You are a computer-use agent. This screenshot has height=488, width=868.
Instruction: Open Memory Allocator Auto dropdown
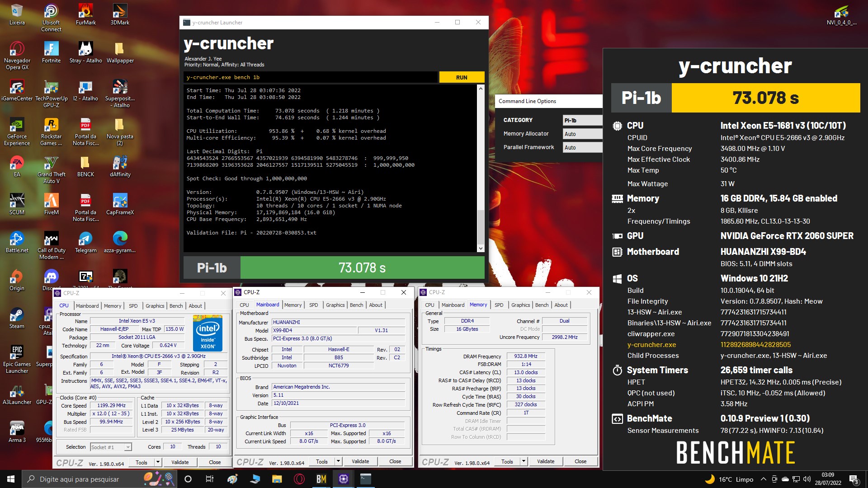(582, 134)
